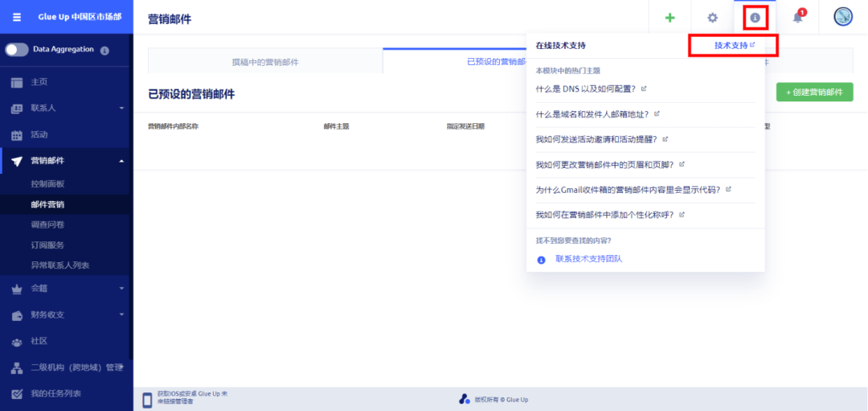
Task: Click the info help icon in header
Action: 755,18
